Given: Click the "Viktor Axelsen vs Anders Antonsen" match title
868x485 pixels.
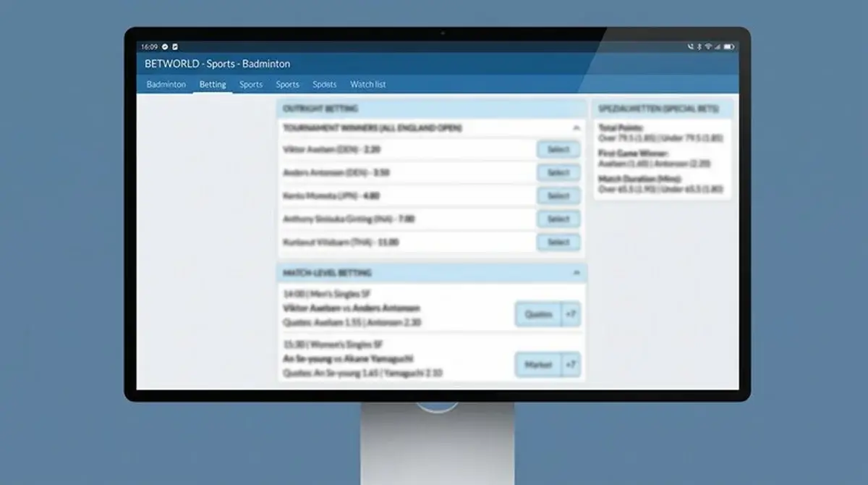Looking at the screenshot, I should [352, 308].
